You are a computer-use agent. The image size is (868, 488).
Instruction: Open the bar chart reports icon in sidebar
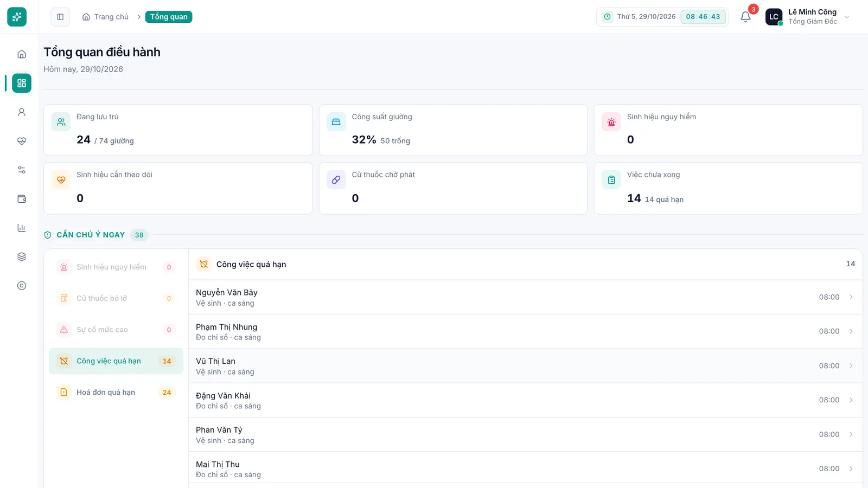22,228
